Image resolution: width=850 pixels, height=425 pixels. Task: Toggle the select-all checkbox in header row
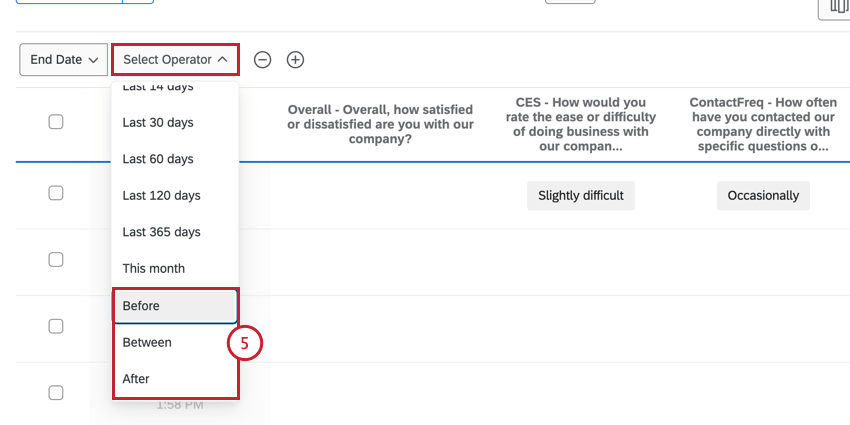(56, 122)
